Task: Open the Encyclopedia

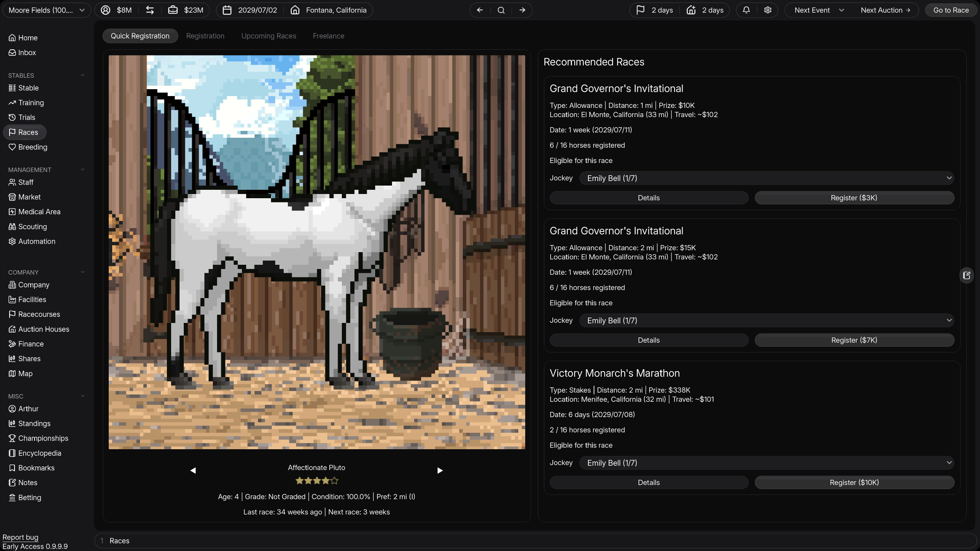Action: click(x=35, y=453)
